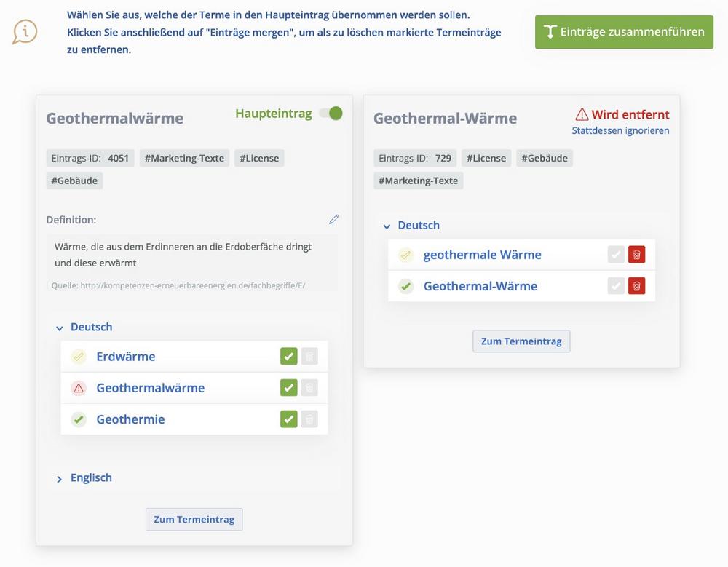Open the Geothermie term
Screen dimensions: 728x567
tap(130, 419)
